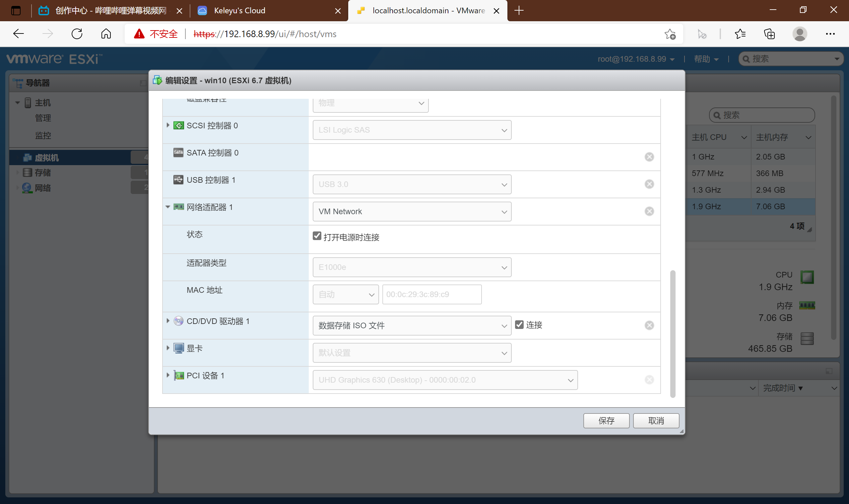This screenshot has width=849, height=504.
Task: Open browser settings and more menu
Action: pyautogui.click(x=830, y=33)
